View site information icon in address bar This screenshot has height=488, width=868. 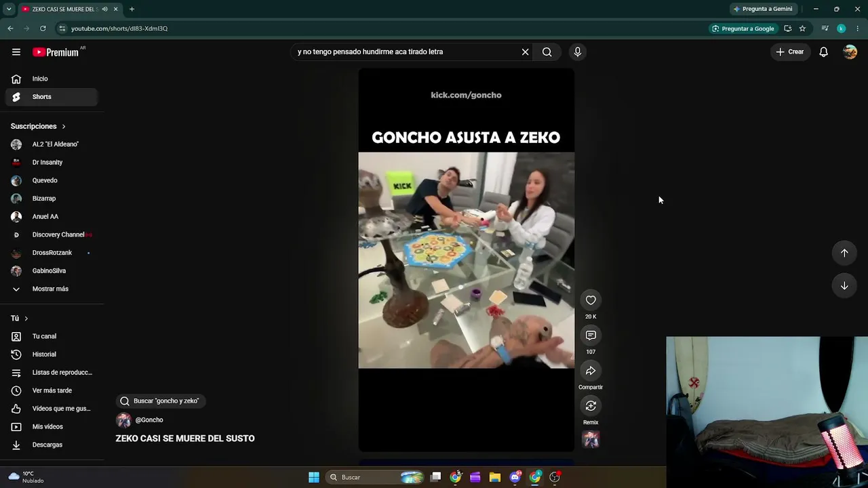click(x=62, y=28)
